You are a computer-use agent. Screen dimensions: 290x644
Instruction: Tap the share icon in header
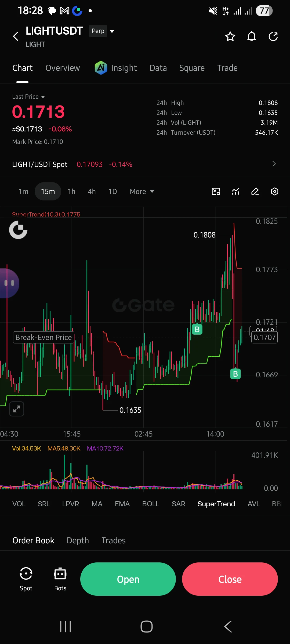273,36
